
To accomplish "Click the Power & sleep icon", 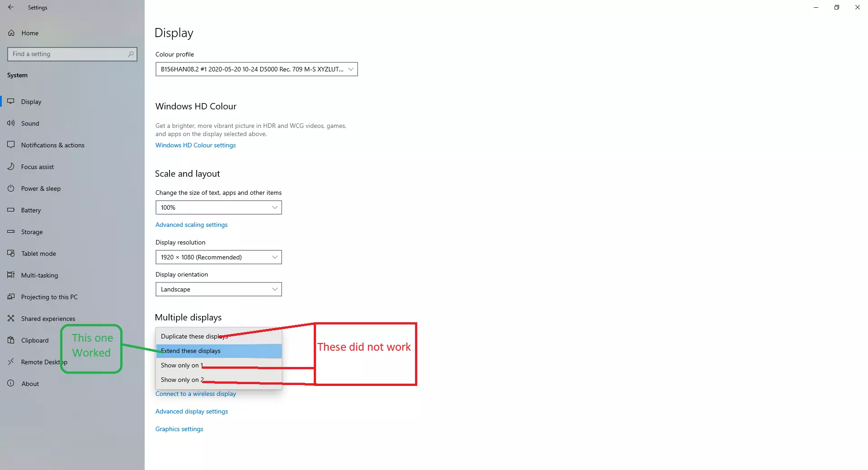I will [11, 188].
